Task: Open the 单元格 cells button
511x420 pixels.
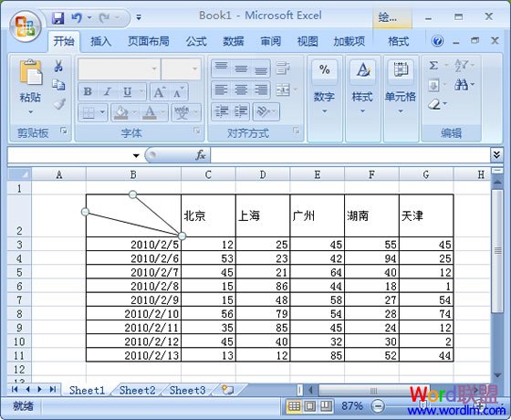Action: coord(401,89)
